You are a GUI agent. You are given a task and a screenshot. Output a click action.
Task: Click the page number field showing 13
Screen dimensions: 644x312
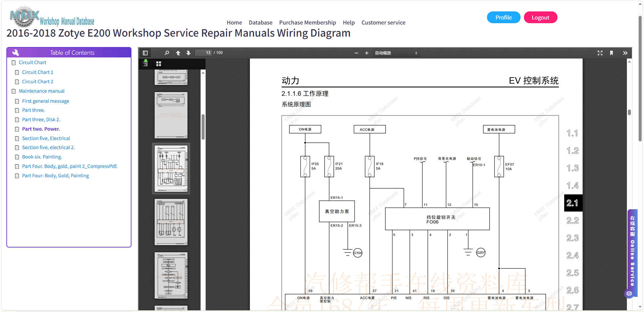click(x=204, y=53)
